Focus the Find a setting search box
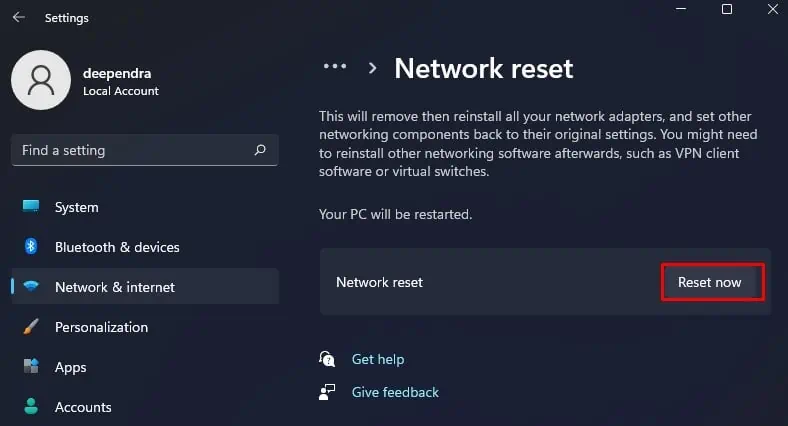 pyautogui.click(x=130, y=150)
